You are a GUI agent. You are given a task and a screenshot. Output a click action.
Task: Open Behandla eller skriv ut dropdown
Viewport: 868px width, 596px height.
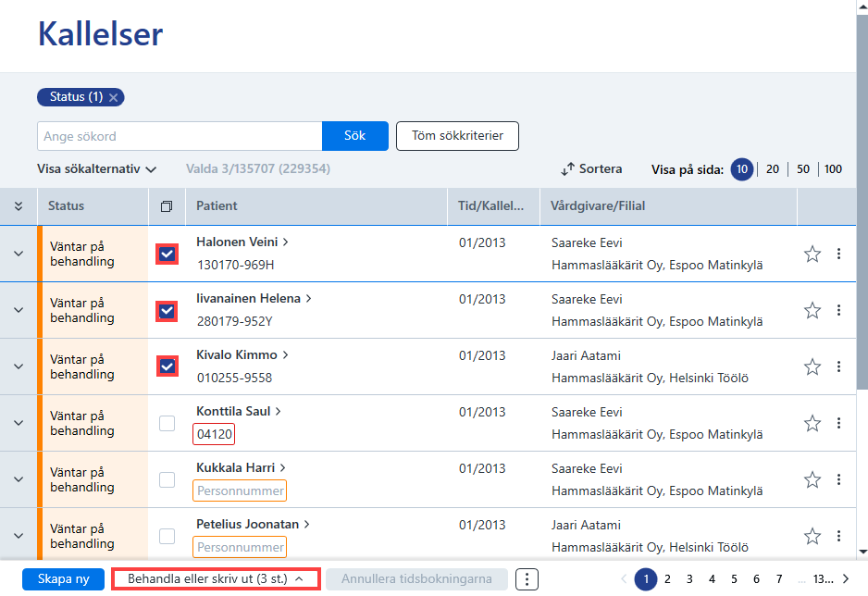(x=216, y=578)
